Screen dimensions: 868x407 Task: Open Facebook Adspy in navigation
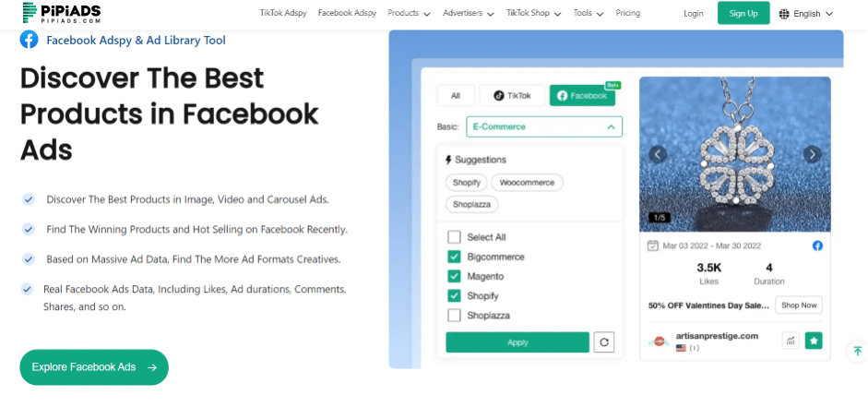[x=347, y=13]
